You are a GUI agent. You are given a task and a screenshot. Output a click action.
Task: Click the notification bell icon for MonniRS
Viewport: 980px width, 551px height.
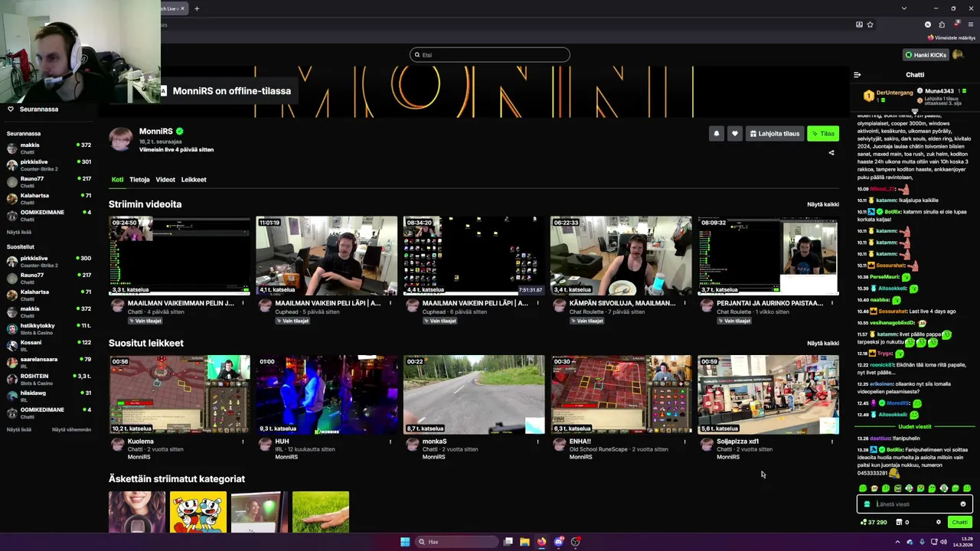click(x=717, y=134)
